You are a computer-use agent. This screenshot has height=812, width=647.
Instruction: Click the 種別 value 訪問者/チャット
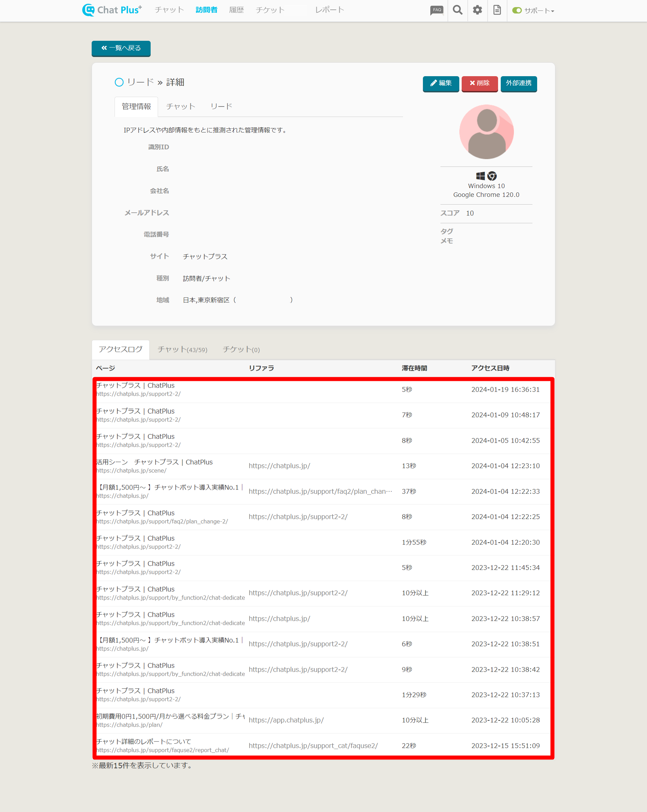206,278
